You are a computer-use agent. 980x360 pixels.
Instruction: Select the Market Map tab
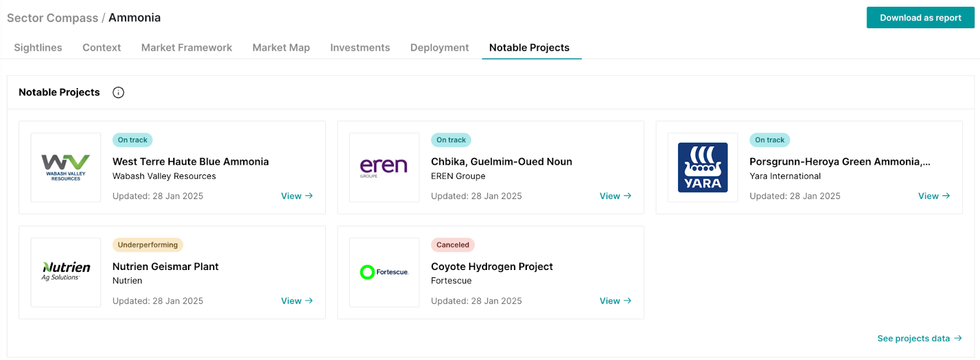tap(281, 48)
